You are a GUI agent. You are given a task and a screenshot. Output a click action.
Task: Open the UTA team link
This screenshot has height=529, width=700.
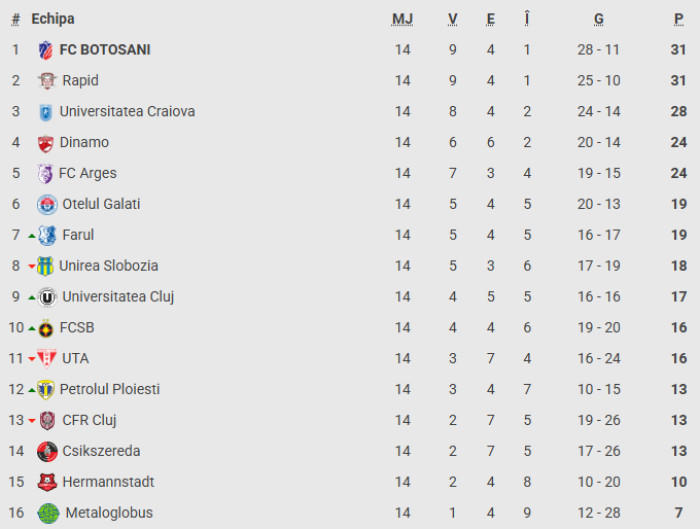pyautogui.click(x=76, y=358)
